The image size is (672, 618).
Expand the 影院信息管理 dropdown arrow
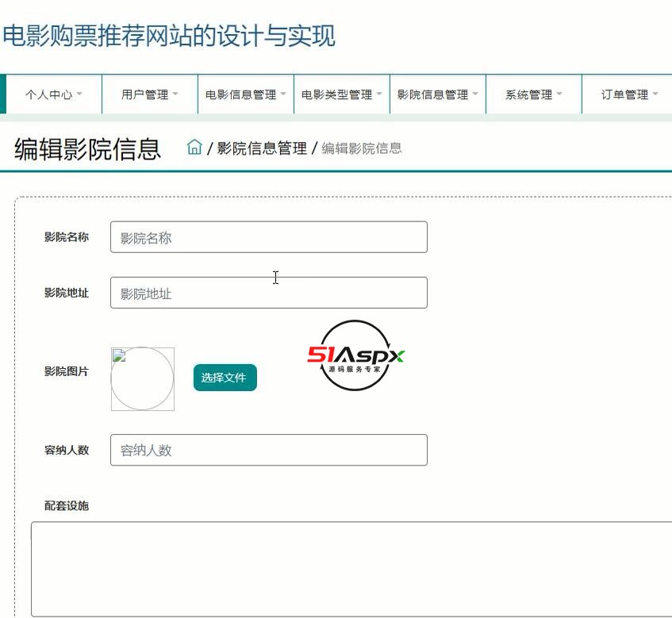tap(475, 94)
